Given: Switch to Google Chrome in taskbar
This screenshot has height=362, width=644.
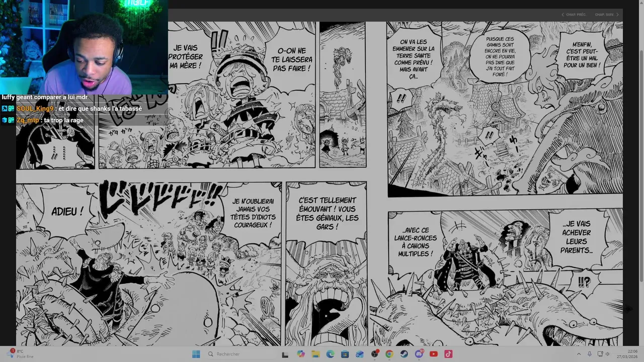Looking at the screenshot, I should pos(389,354).
